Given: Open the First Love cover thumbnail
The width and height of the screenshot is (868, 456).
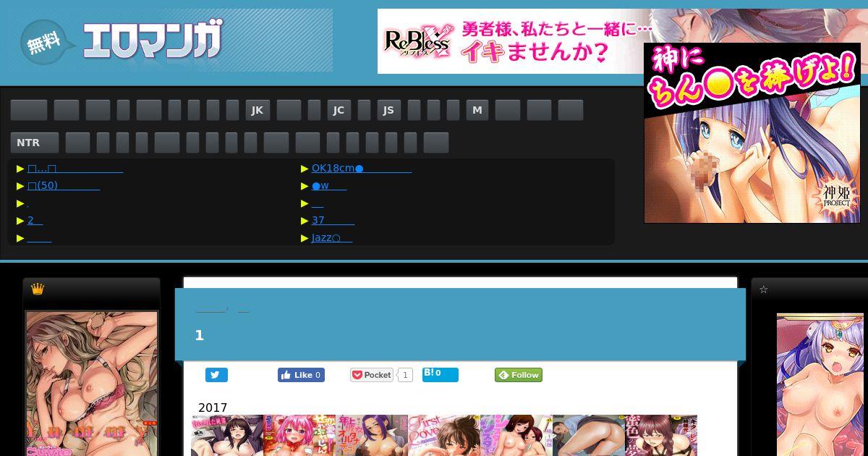Looking at the screenshot, I should pos(444,436).
